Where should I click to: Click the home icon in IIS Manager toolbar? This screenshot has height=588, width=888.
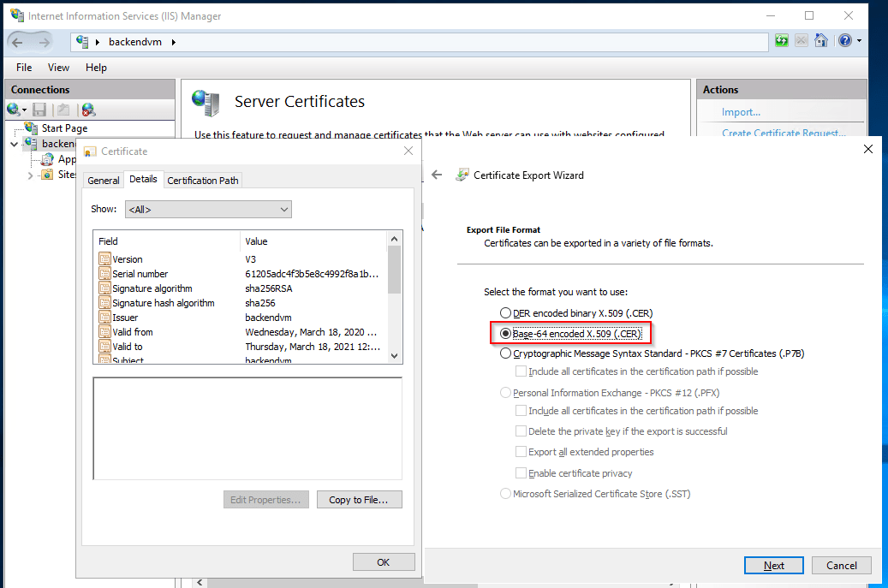[x=820, y=41]
